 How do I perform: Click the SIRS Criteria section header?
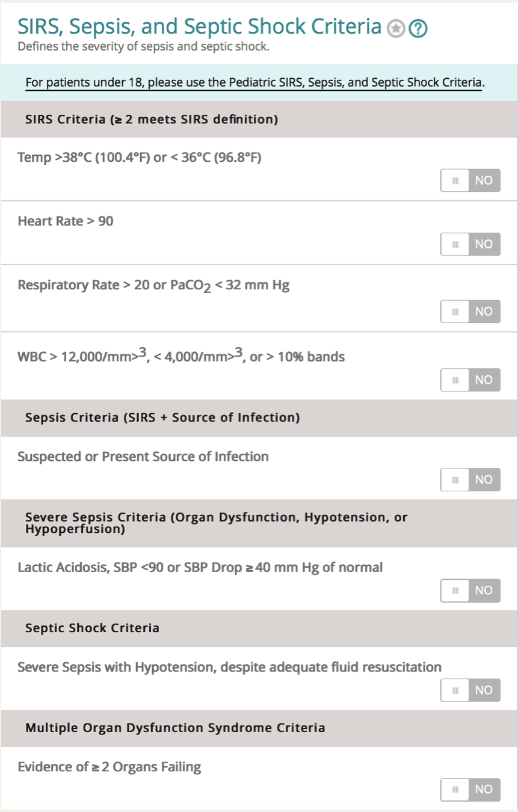pyautogui.click(x=152, y=119)
